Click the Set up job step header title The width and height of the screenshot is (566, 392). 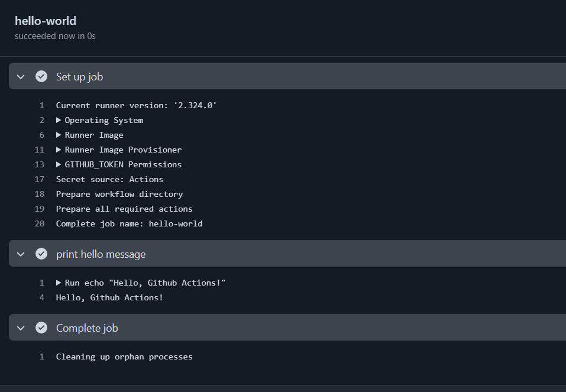click(x=79, y=77)
